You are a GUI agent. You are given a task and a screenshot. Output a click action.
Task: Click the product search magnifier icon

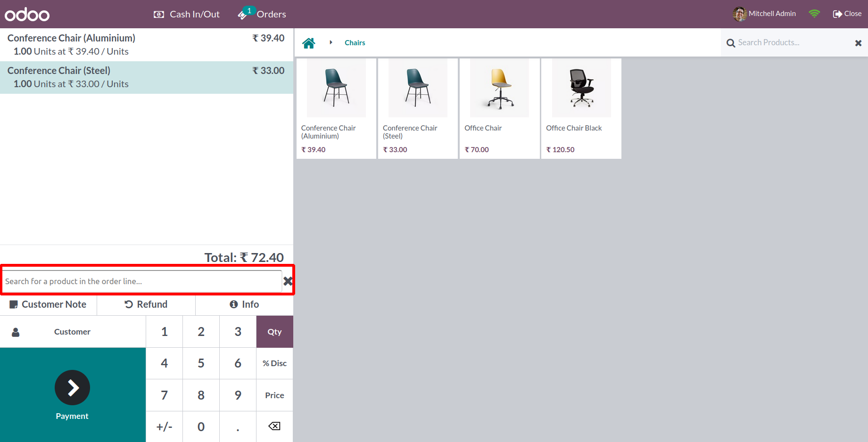[731, 43]
